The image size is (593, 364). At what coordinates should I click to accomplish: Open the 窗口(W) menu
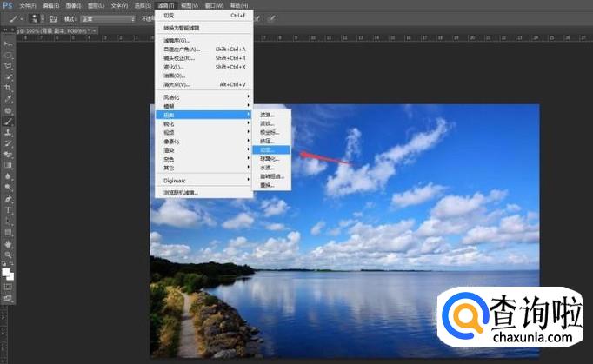point(214,6)
